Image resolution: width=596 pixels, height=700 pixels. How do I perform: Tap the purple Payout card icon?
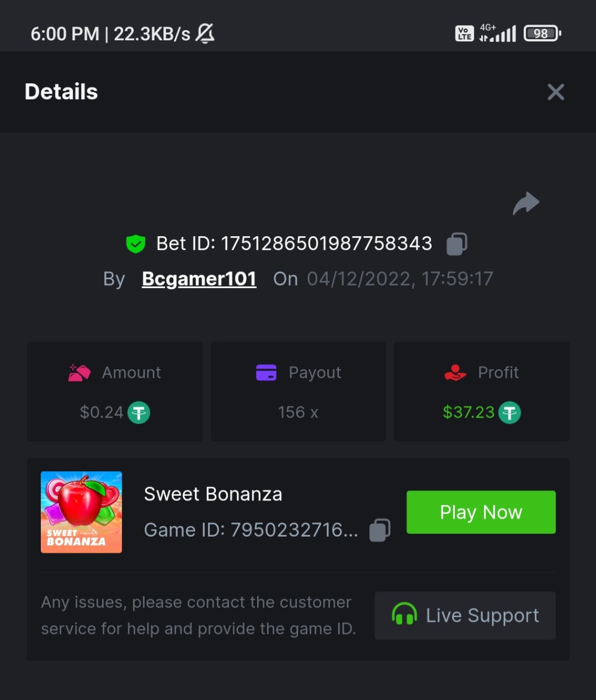coord(267,373)
